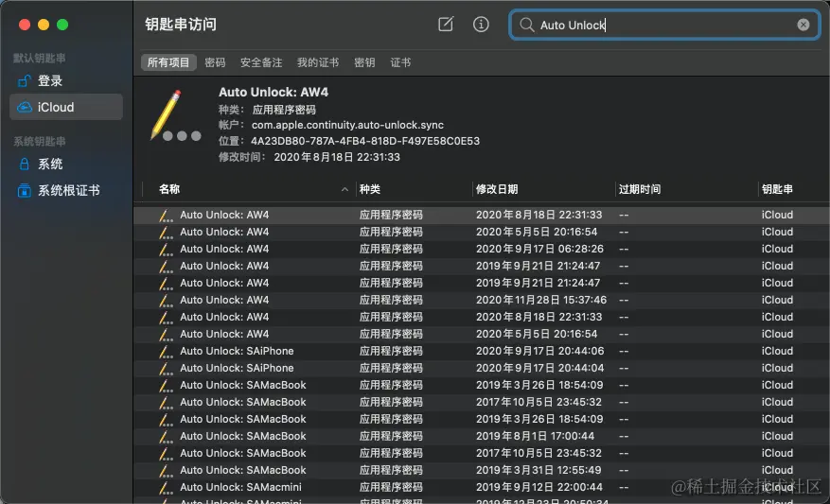This screenshot has height=504, width=830.
Task: Sort by the 钥匙串 column header
Action: tap(777, 189)
